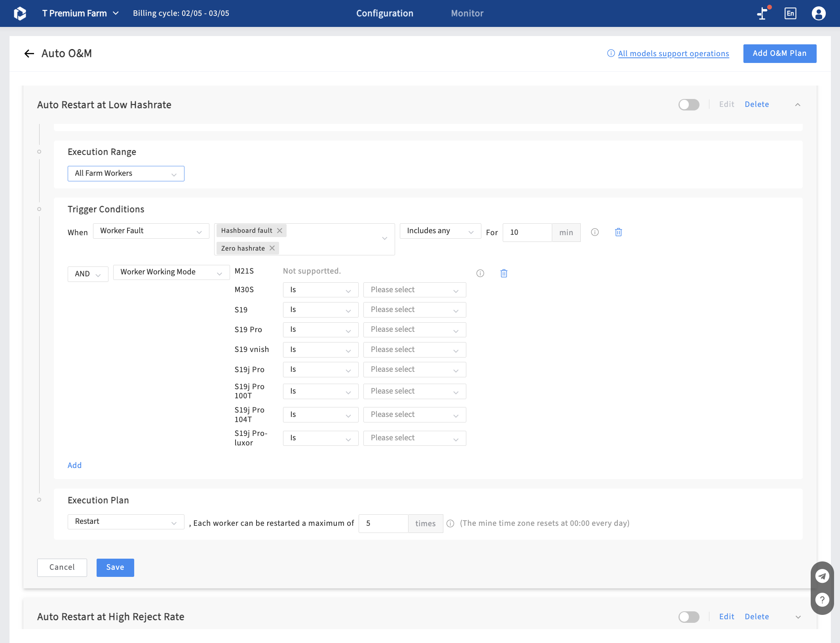
Task: Open the M30S Please select dropdown
Action: (414, 290)
